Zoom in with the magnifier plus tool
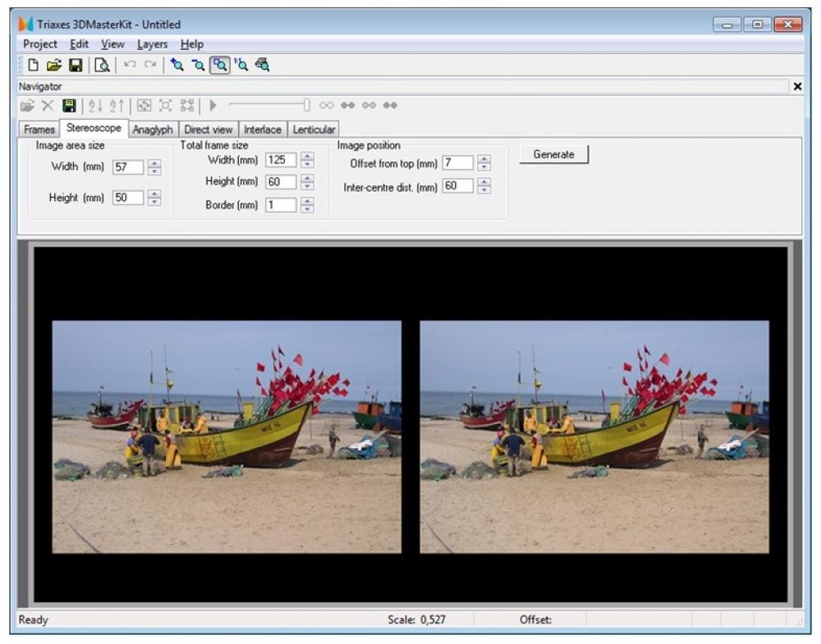821x644 pixels. (177, 64)
